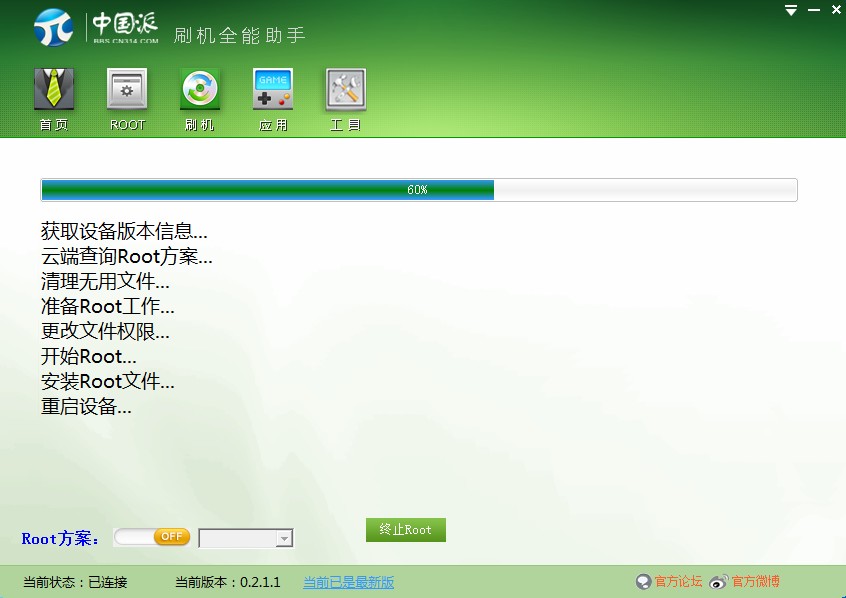Click the 终止Root button
This screenshot has height=598, width=846.
[x=406, y=530]
